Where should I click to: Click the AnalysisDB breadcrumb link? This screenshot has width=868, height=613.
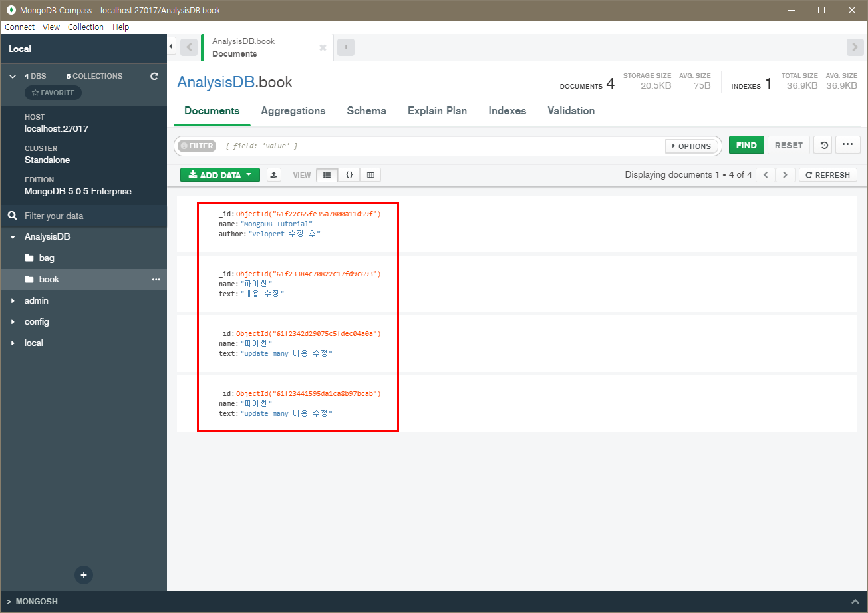point(216,82)
